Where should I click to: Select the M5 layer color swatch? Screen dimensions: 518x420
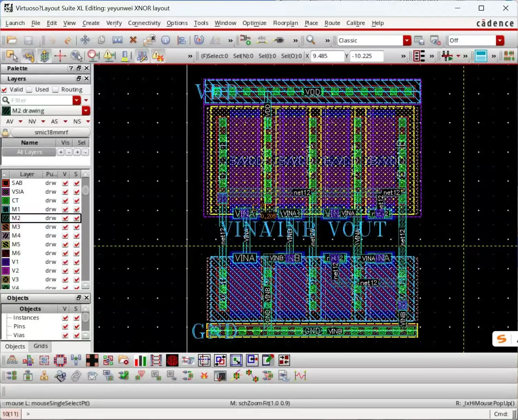pos(6,245)
